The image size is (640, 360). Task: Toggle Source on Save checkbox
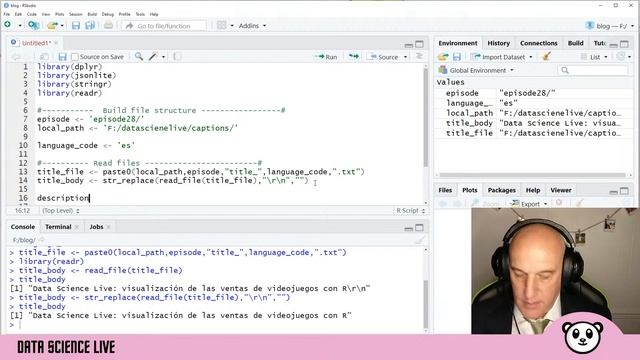coord(75,57)
